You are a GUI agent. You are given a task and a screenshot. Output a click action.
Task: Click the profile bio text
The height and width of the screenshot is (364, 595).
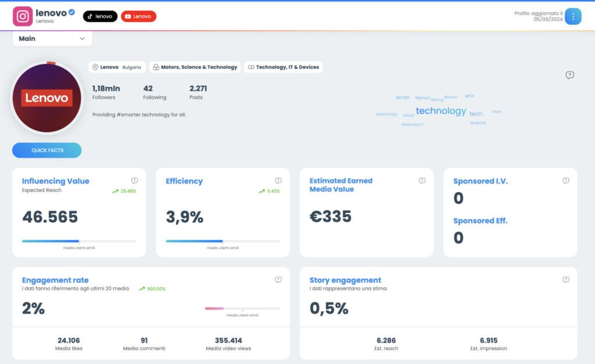point(139,114)
